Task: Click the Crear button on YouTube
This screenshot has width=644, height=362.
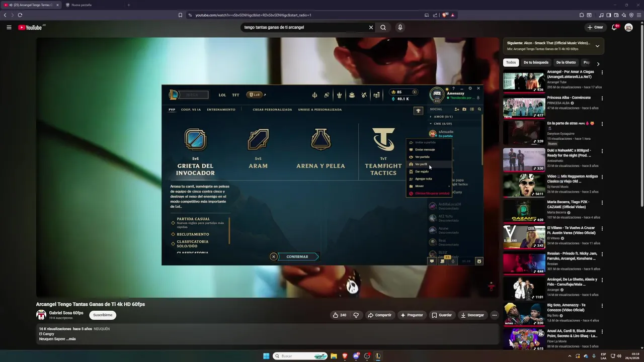Action: 595,27
